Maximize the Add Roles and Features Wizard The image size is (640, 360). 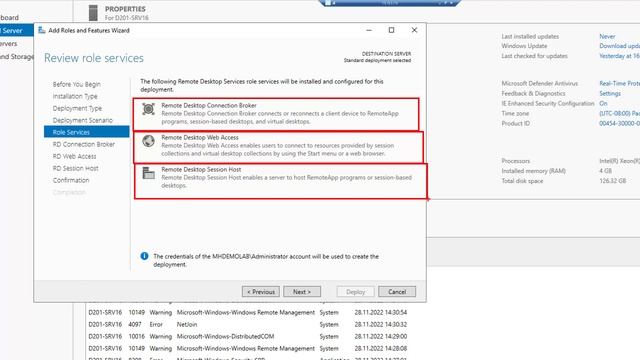391,30
